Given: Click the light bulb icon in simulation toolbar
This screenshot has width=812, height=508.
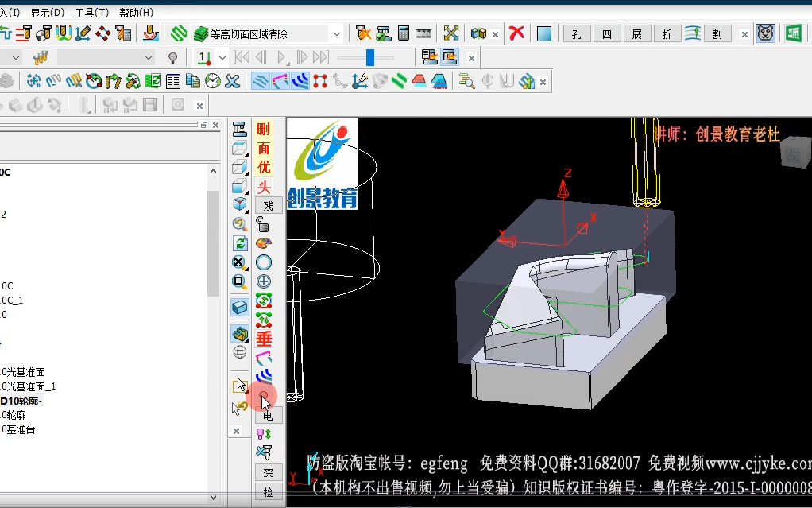Looking at the screenshot, I should (x=173, y=57).
